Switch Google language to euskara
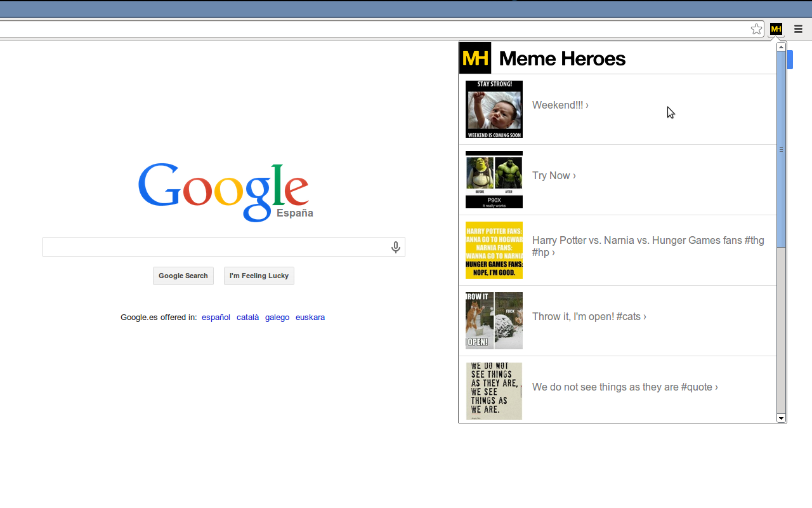The height and width of the screenshot is (508, 812). [310, 317]
